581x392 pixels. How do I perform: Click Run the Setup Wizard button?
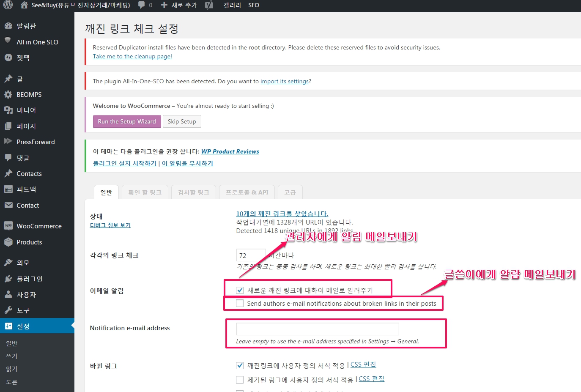tap(127, 121)
